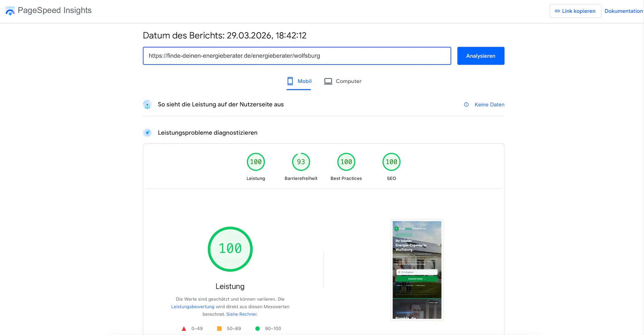
Task: Switch to the Mobil tab
Action: click(x=304, y=81)
